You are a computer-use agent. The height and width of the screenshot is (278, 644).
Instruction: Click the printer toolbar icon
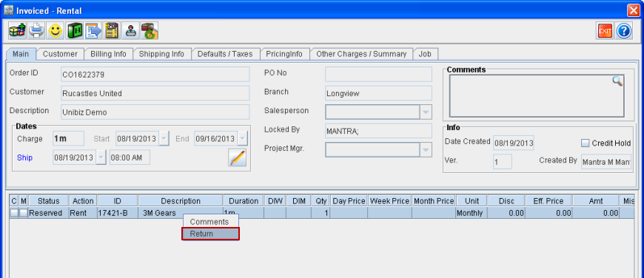click(x=36, y=31)
